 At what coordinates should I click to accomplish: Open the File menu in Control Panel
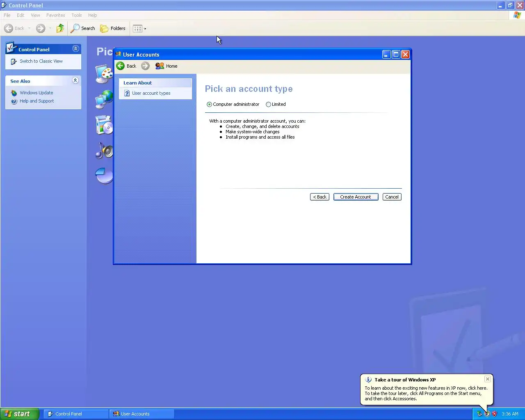pos(7,15)
